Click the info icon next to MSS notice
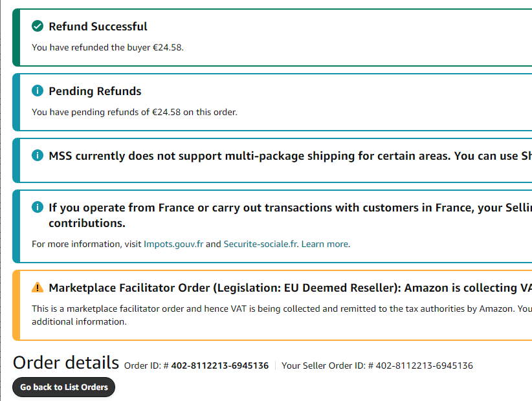Screen dimensions: 532x401 (38, 156)
